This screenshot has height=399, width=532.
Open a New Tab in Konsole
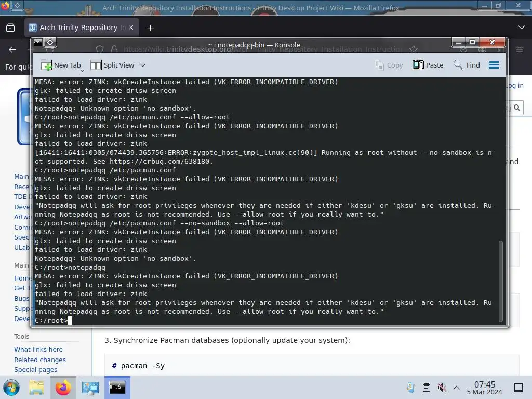(x=60, y=65)
